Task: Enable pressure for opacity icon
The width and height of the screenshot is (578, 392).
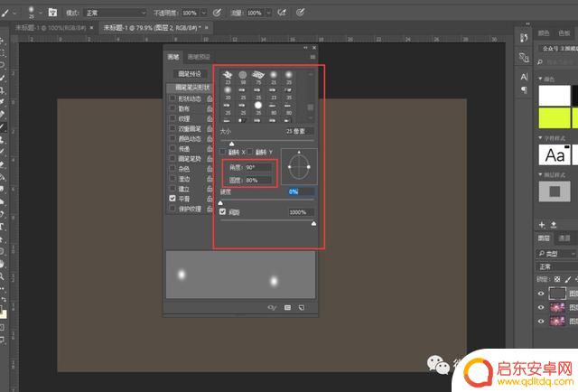Action: (x=217, y=13)
